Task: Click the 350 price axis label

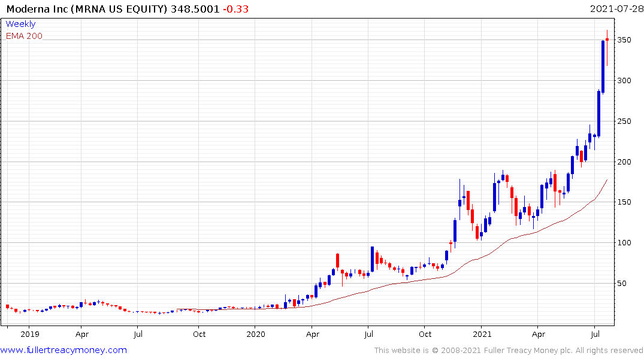Action: tap(624, 40)
